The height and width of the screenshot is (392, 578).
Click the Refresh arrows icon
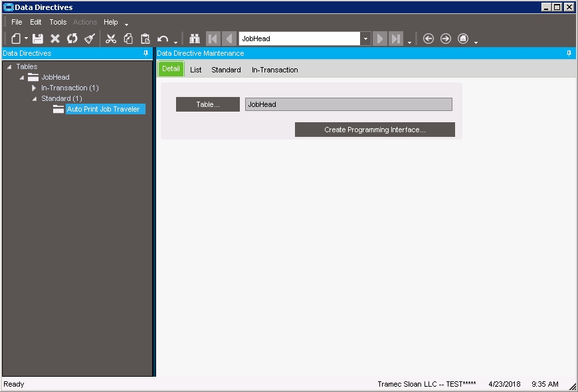point(72,39)
